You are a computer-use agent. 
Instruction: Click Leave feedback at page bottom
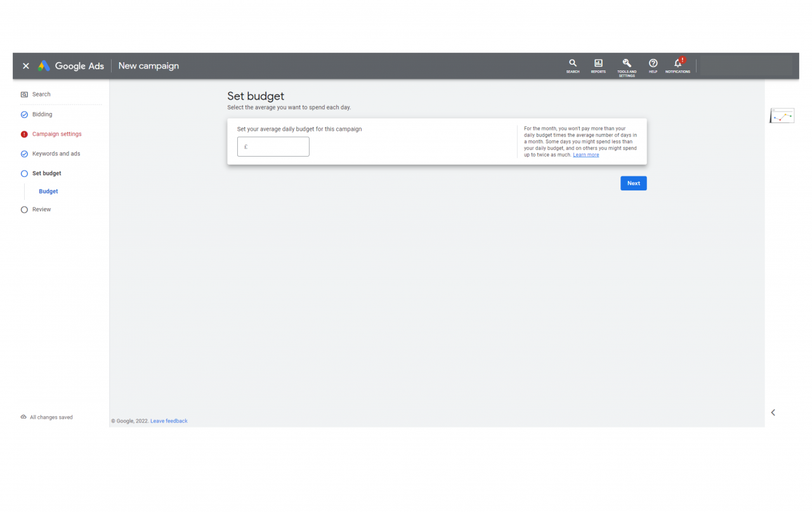pos(169,421)
